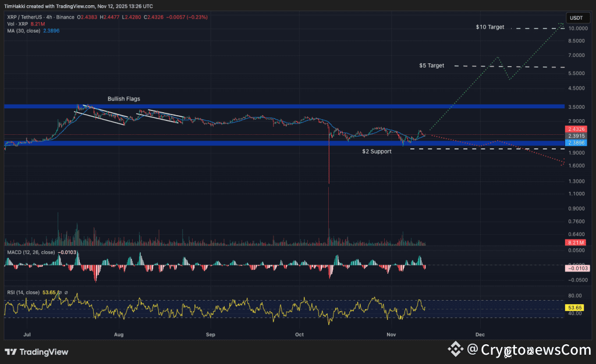The height and width of the screenshot is (364, 596).
Task: Open the USDT currency selector
Action: [577, 18]
